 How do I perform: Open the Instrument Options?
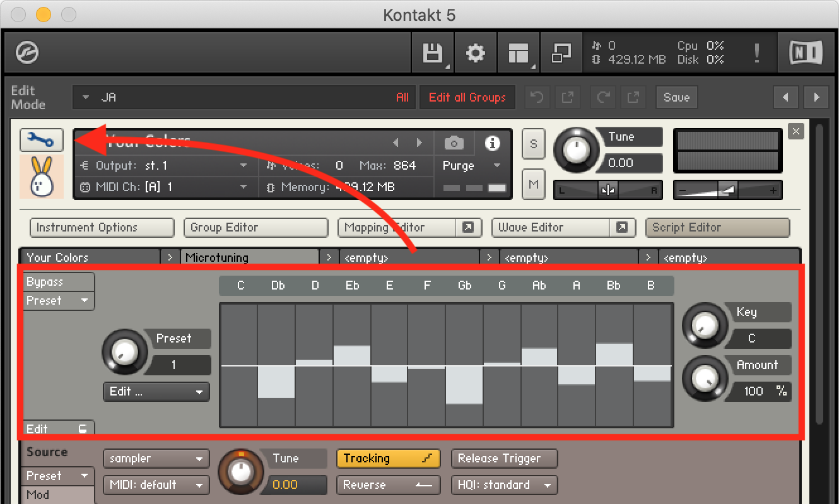102,228
